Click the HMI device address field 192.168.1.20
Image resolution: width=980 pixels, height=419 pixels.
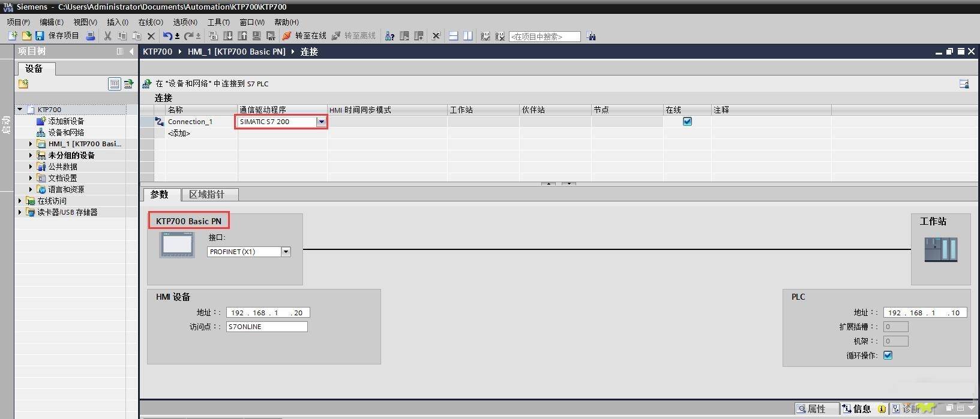(x=268, y=312)
